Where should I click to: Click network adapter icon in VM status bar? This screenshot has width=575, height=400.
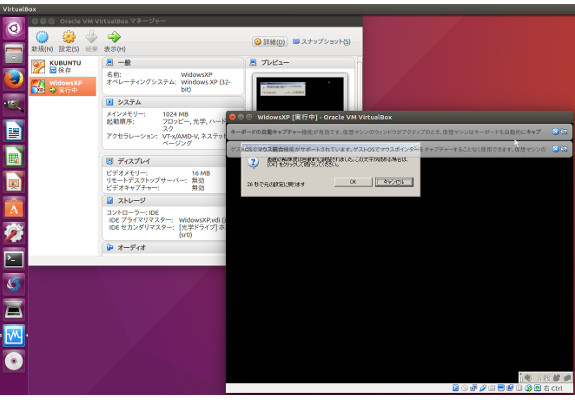(474, 388)
